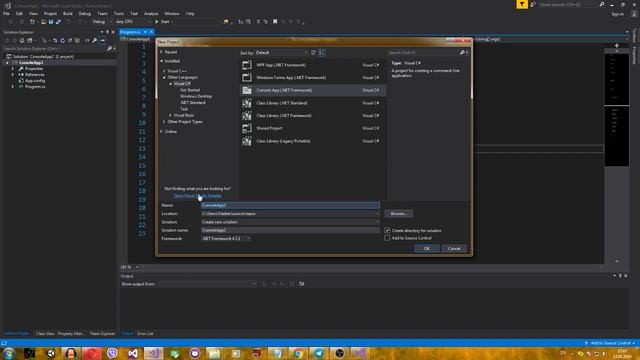Click the dialog Search (Ctrl+E) field
Image resolution: width=640 pixels, height=360 pixels.
pyautogui.click(x=423, y=53)
